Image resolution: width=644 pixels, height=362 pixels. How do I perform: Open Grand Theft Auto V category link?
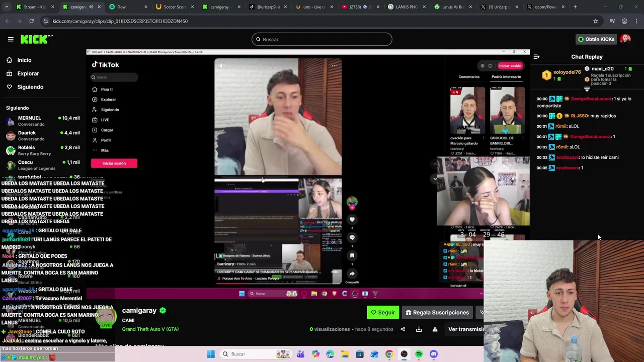[150, 329]
